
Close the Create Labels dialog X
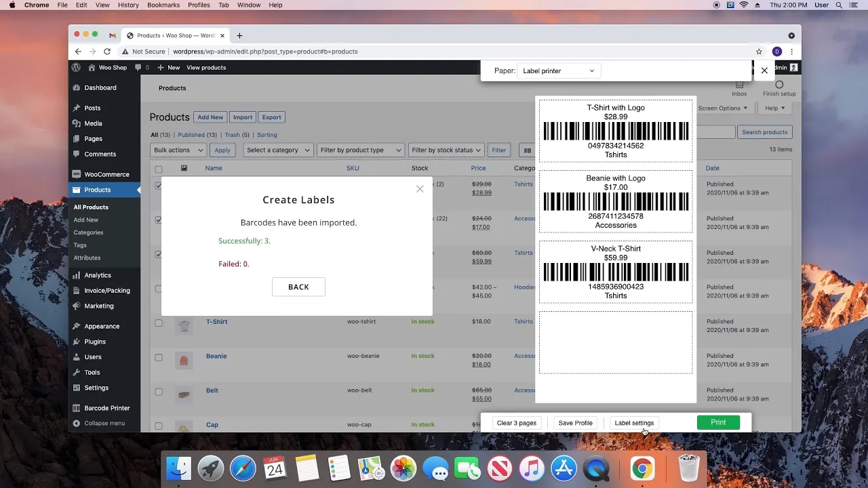point(420,189)
